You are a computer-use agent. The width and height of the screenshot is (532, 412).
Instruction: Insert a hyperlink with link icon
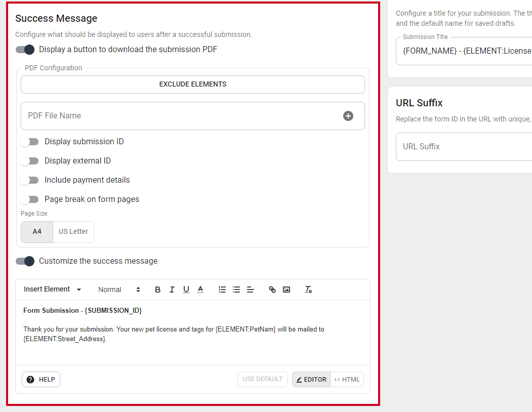pos(272,290)
